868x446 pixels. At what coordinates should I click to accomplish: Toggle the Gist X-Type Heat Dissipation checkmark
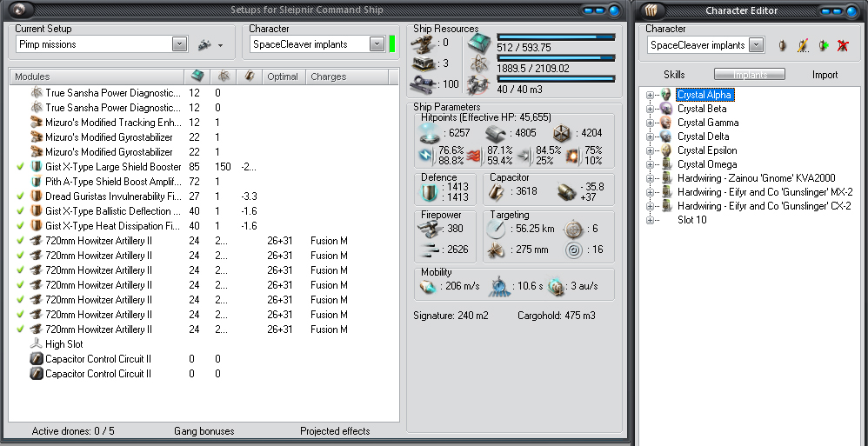coord(21,226)
